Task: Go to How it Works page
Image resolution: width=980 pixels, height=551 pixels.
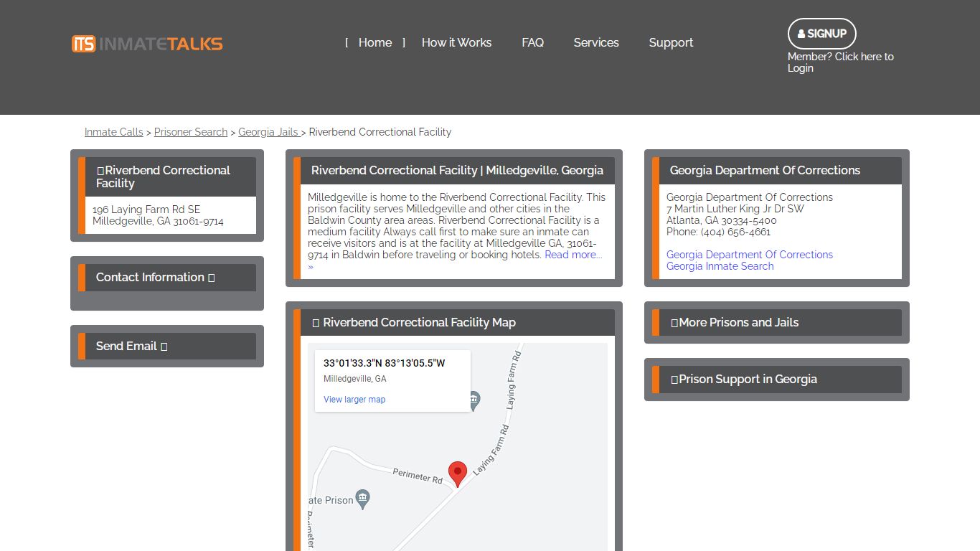Action: click(x=456, y=42)
